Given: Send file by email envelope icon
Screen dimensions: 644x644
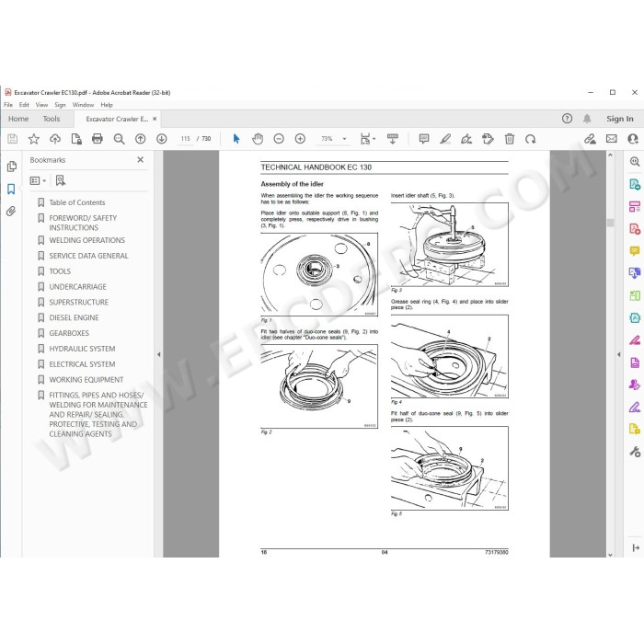Looking at the screenshot, I should [x=612, y=139].
